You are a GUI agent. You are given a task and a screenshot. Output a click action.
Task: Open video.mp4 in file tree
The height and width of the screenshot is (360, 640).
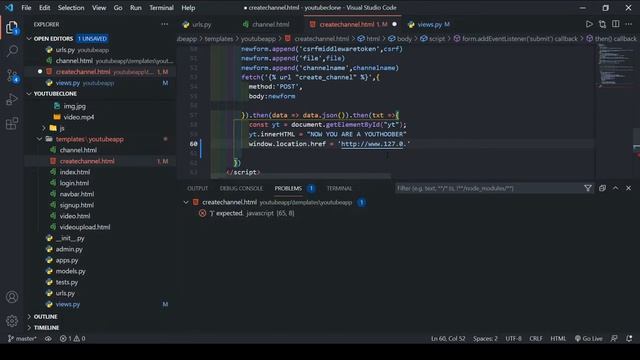tap(79, 117)
